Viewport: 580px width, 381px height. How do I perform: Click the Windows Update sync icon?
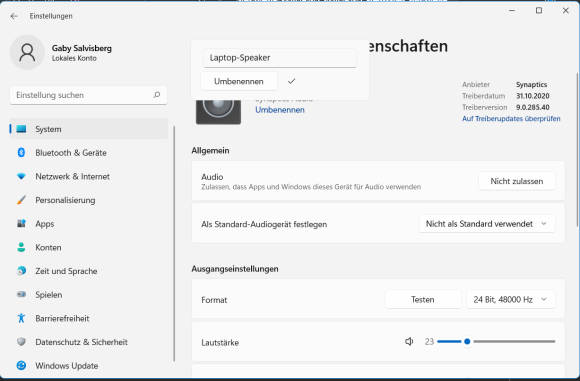(x=21, y=365)
